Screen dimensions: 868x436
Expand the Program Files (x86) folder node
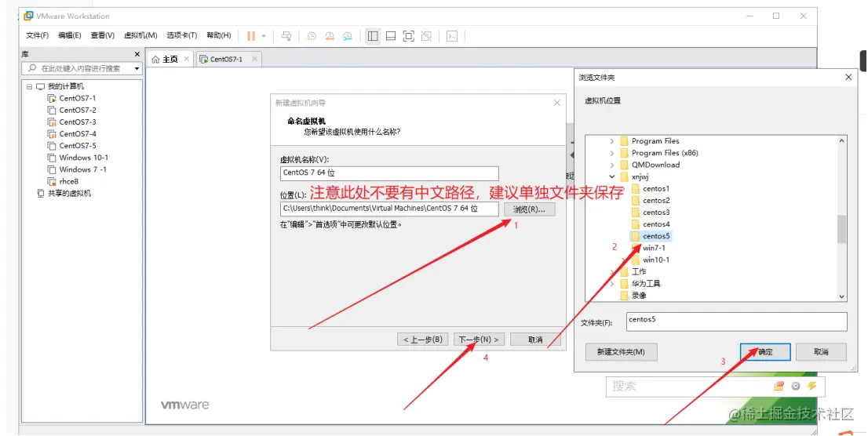tap(611, 153)
